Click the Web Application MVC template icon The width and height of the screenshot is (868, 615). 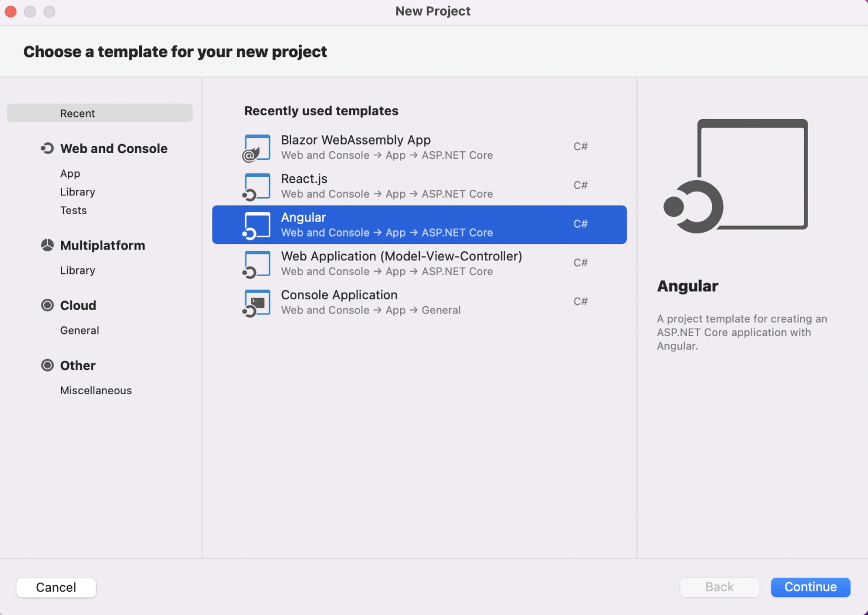coord(257,264)
